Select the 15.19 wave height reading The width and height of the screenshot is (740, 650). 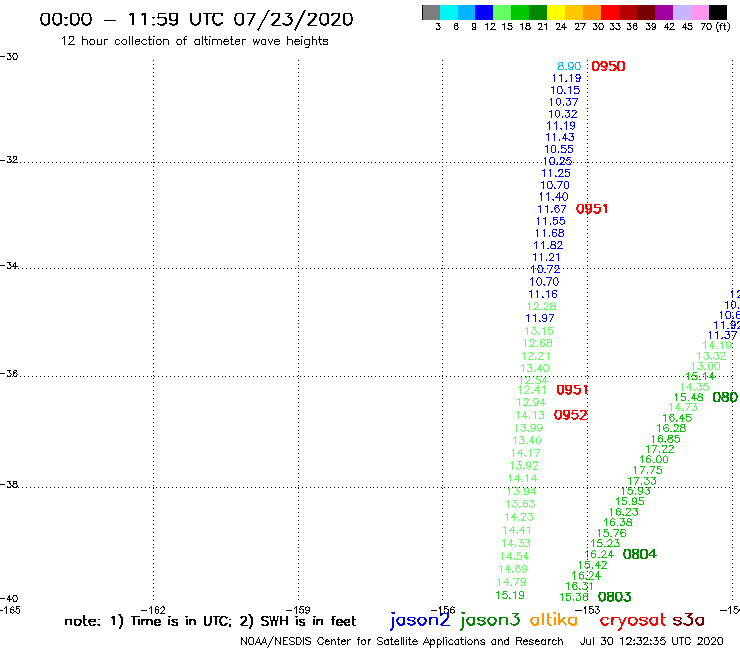pos(510,596)
